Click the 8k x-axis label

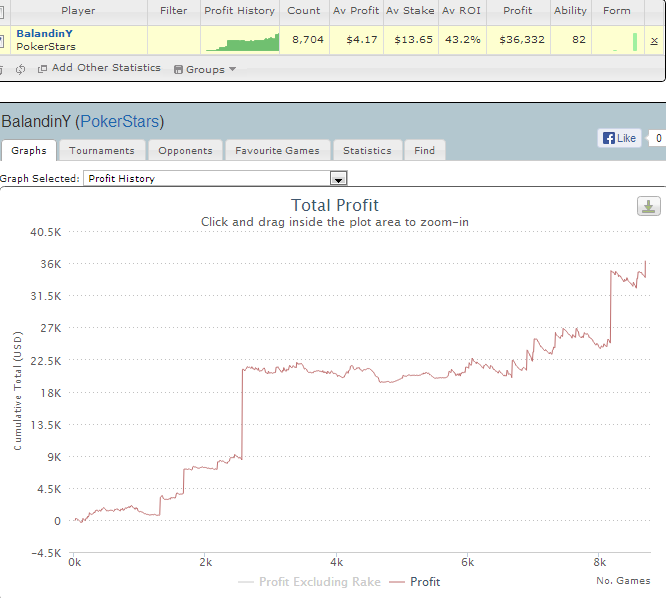click(599, 562)
